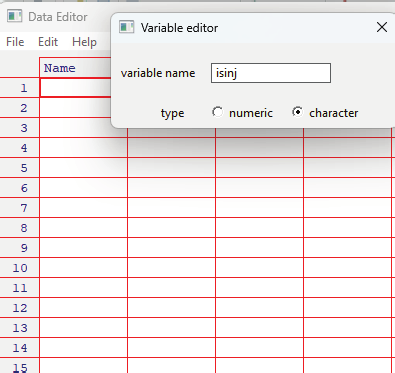
Task: Select row header 1
Action: 19,88
